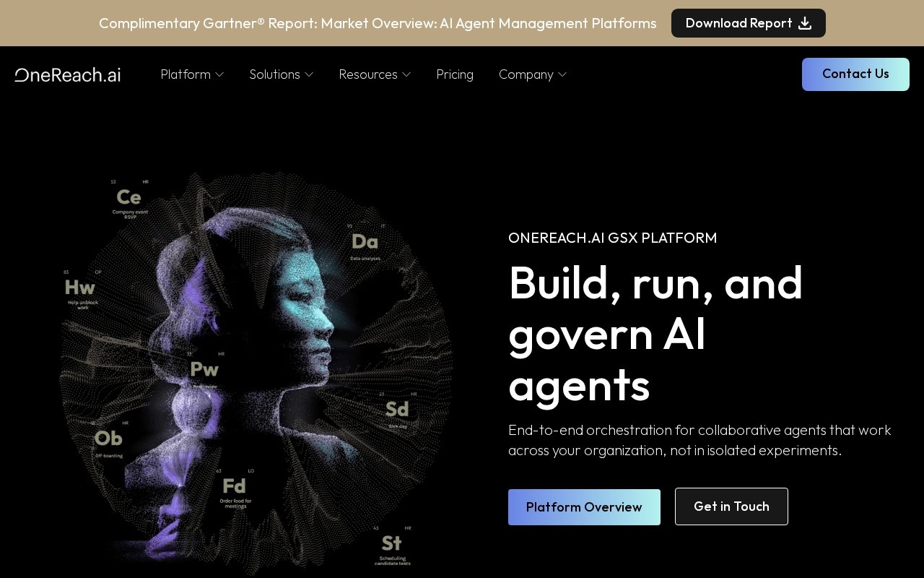
Task: Open the Resources menu label
Action: point(368,74)
